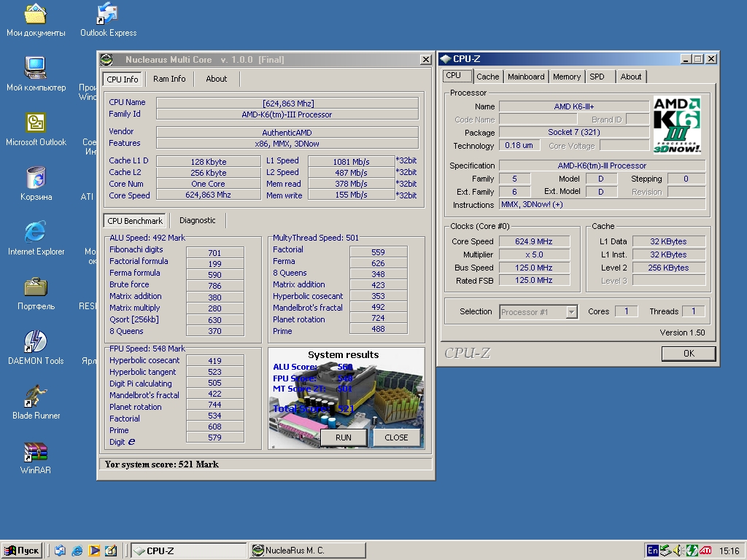Click the ATI tray icon

(705, 551)
